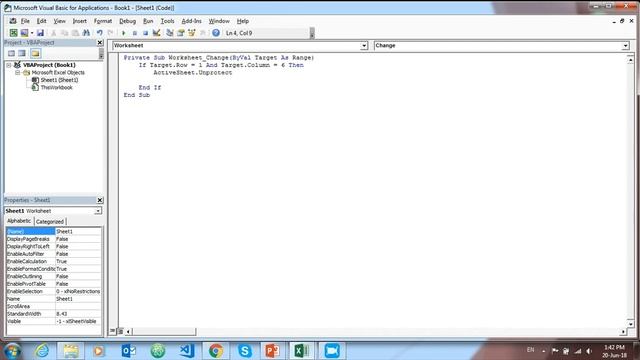Click View Code in Project panel
Viewport: 640px width, 360px height.
[11, 53]
